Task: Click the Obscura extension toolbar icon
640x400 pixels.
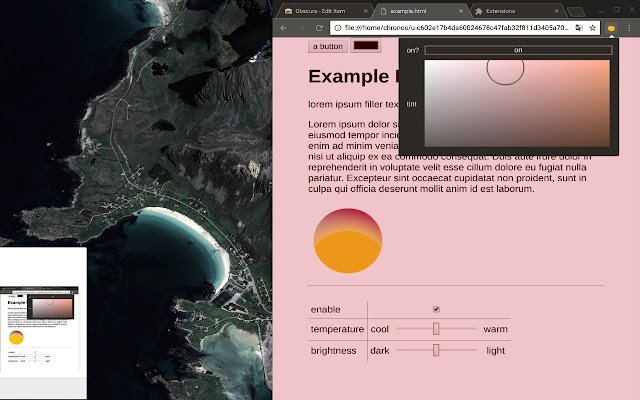Action: pos(611,28)
